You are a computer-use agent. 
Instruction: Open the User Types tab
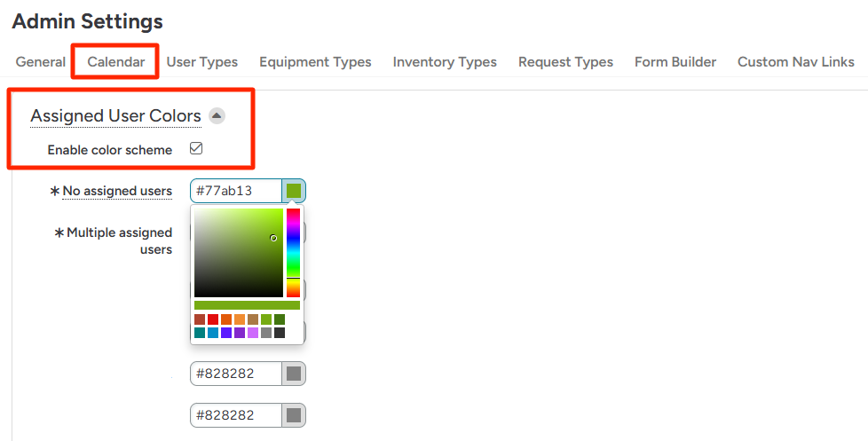click(202, 62)
